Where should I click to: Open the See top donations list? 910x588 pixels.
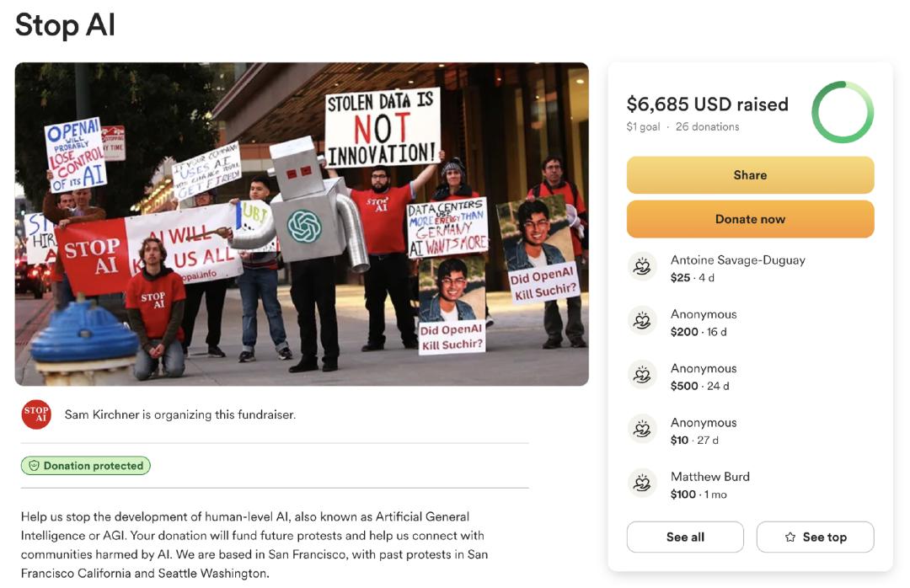coord(815,537)
